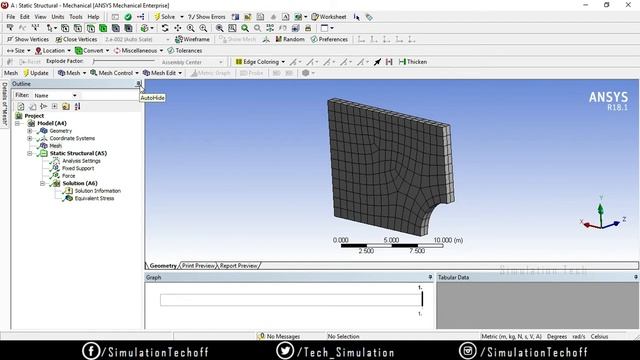Expand the Geometry tree node
The height and width of the screenshot is (360, 640).
tap(30, 131)
